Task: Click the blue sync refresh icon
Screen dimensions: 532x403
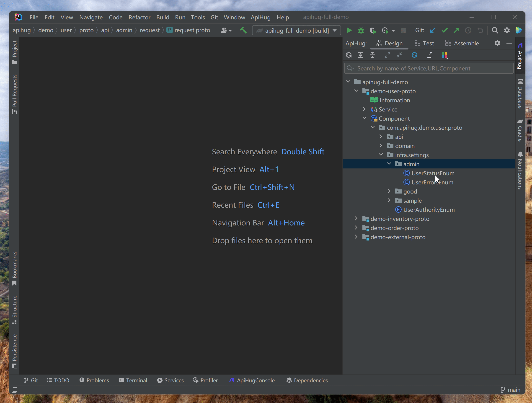Action: tap(414, 55)
